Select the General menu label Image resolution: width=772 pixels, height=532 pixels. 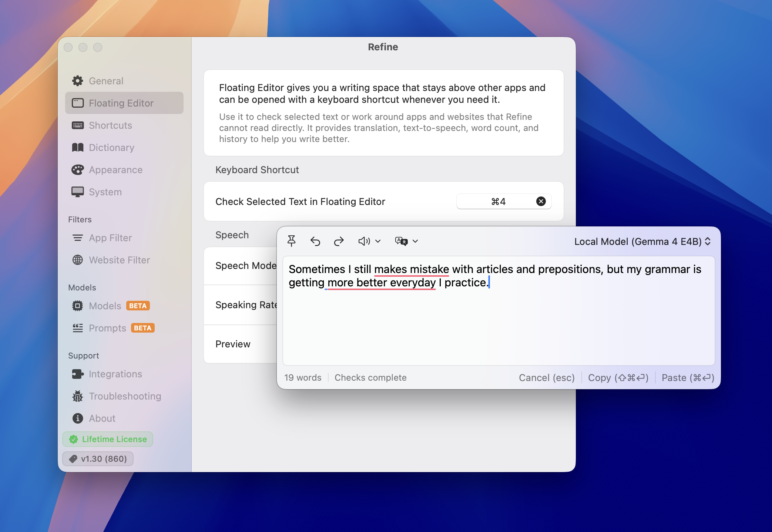106,81
